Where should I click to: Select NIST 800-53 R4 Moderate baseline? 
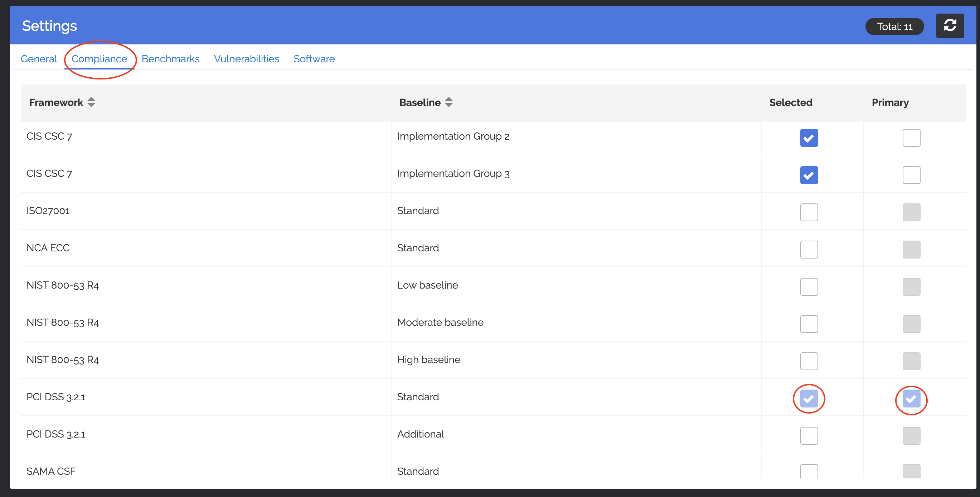coord(809,324)
